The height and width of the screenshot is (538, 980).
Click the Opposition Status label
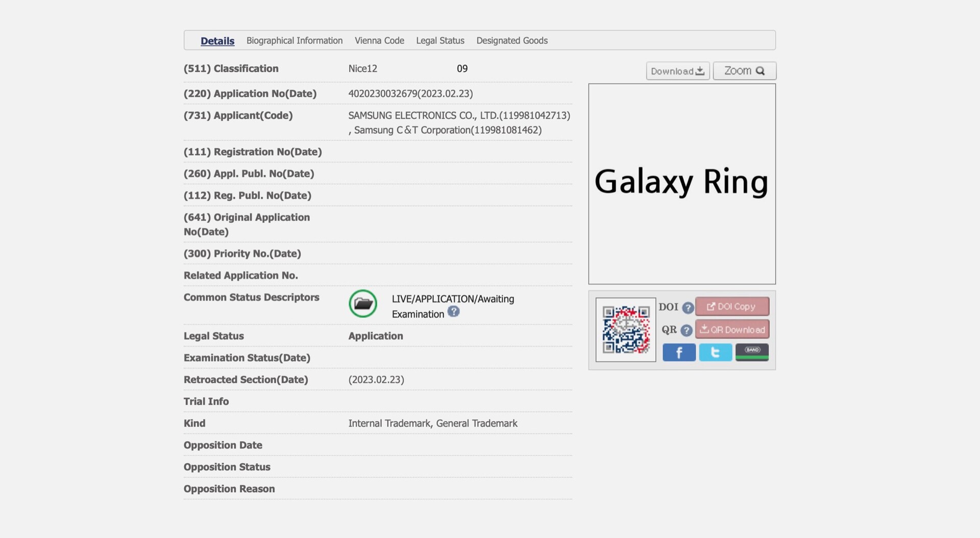click(227, 468)
